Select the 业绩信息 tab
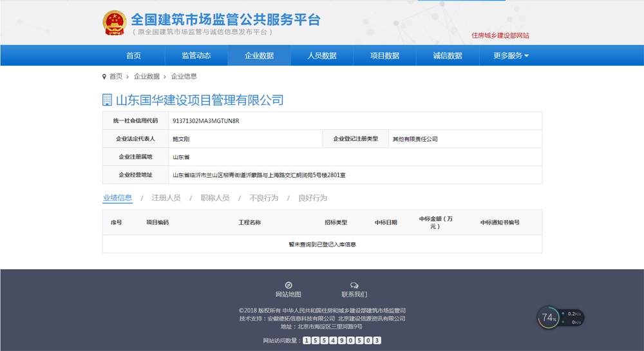The width and height of the screenshot is (644, 351). click(117, 198)
